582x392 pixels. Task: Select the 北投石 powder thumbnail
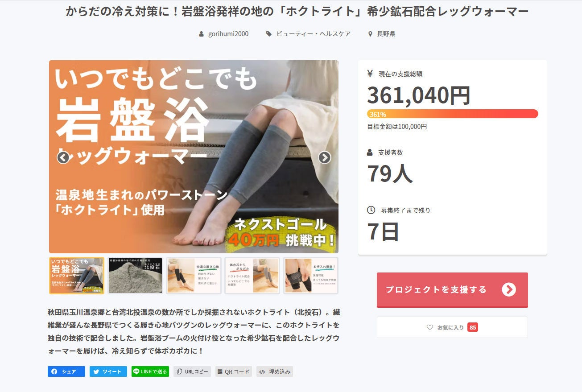click(x=135, y=276)
